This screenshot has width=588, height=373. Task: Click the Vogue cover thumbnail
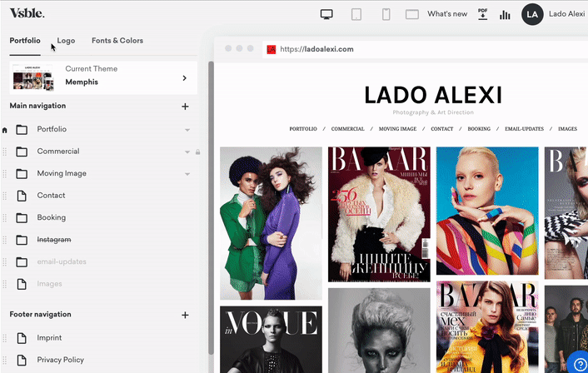[x=271, y=340]
